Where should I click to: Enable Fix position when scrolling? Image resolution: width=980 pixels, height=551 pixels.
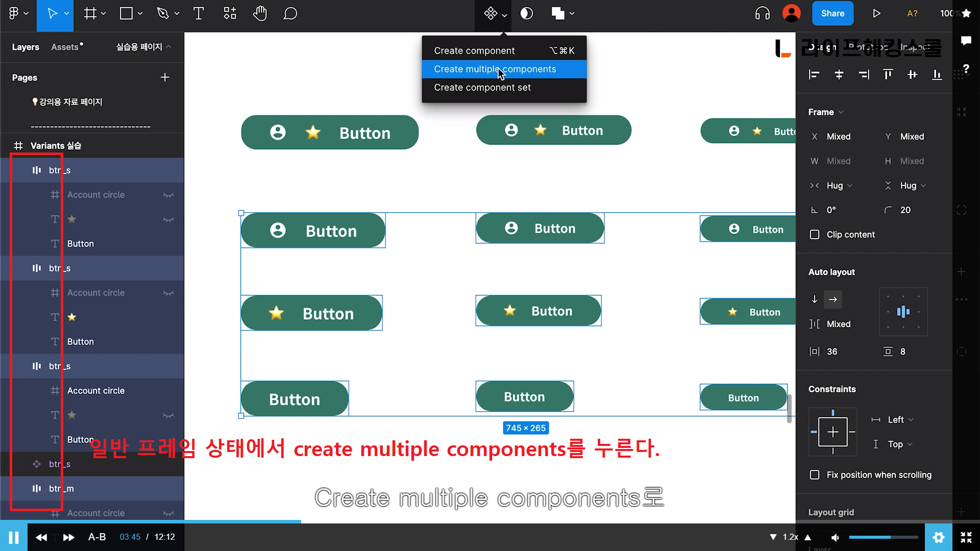(815, 475)
